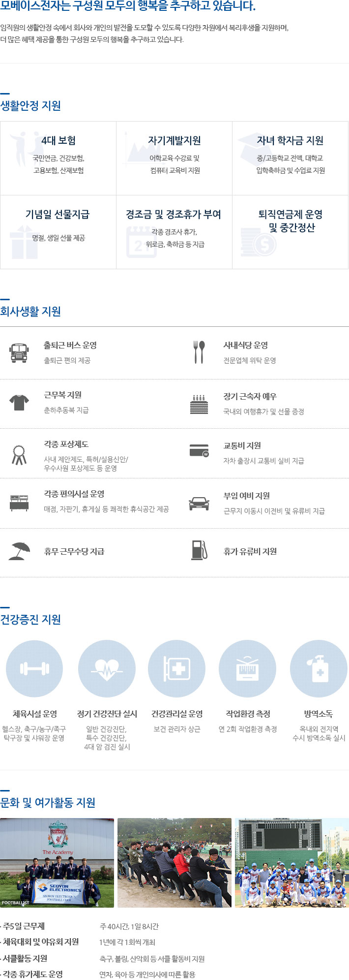
Task: Click the heart rate health checkup icon
Action: point(107,669)
